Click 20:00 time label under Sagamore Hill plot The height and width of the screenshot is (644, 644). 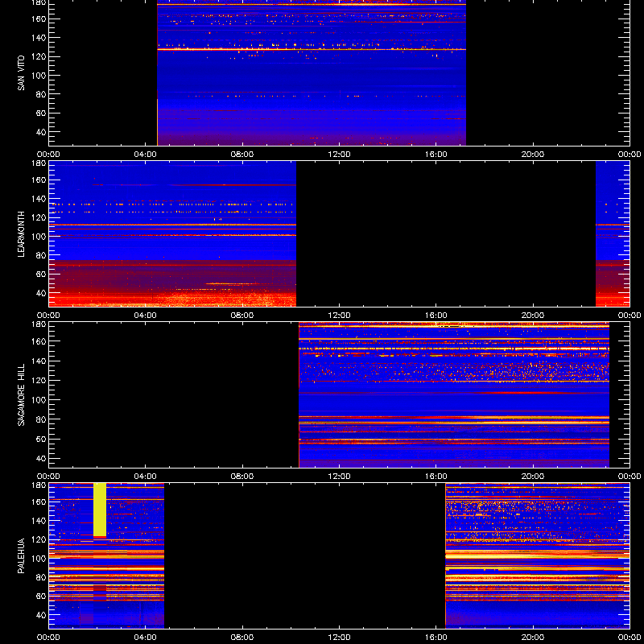(x=533, y=477)
